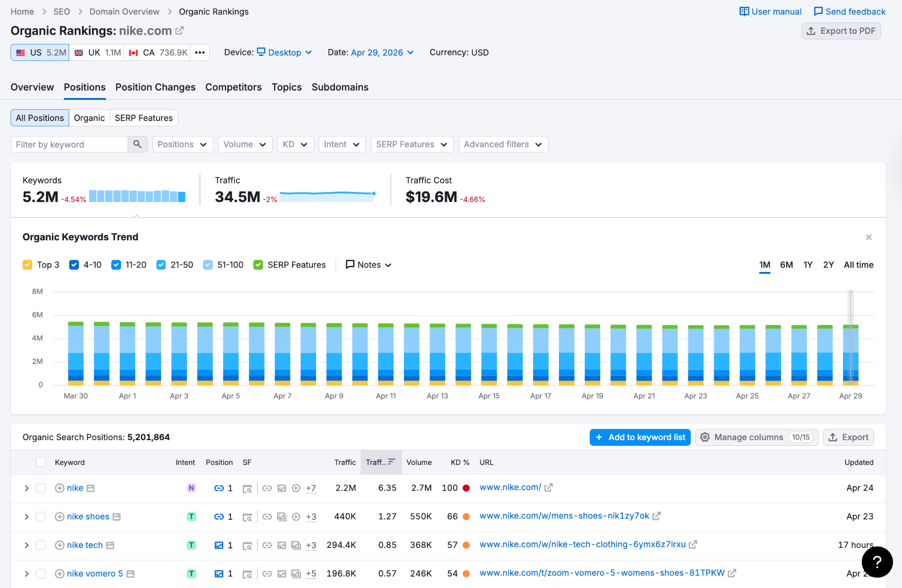902x588 pixels.
Task: Open the Notes dropdown in chart
Action: pyautogui.click(x=369, y=265)
